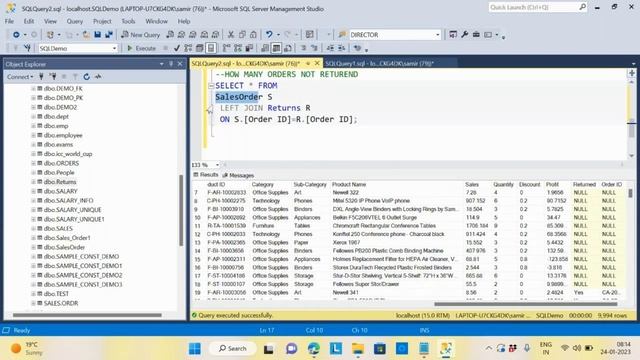Click the 'Newell 322' product cell
The width and height of the screenshot is (640, 360).
(x=345, y=193)
